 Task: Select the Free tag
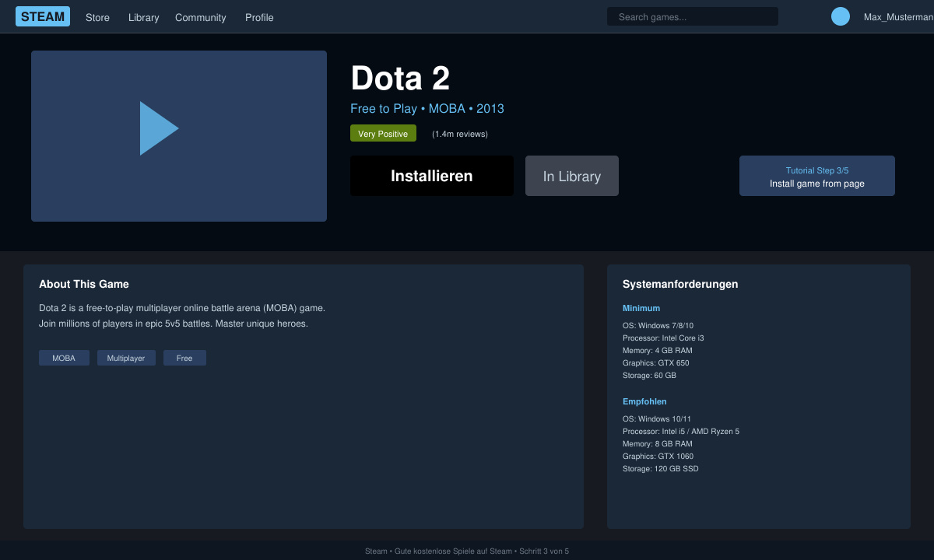pos(184,358)
